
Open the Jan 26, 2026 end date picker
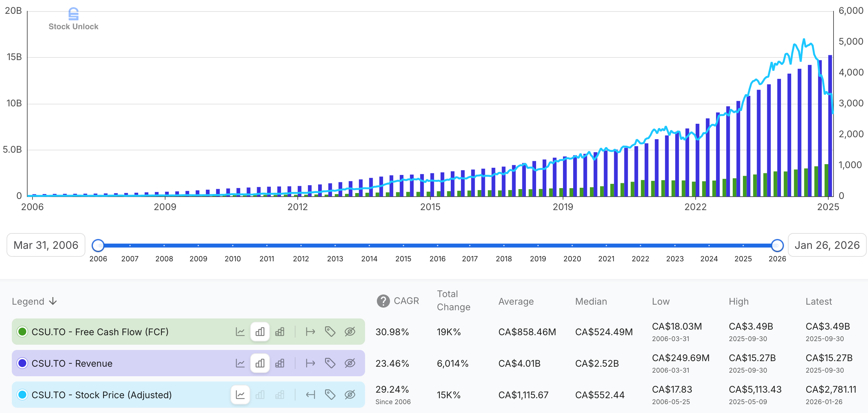tap(827, 245)
